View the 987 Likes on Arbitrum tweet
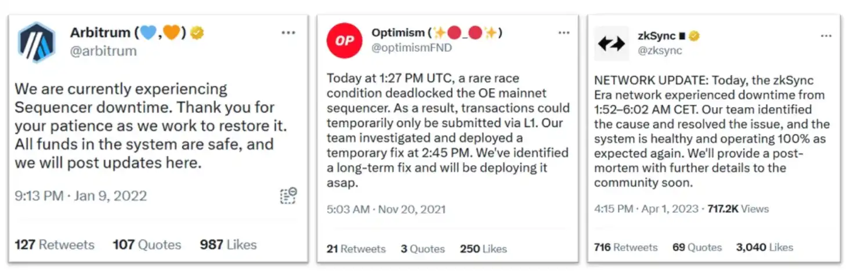This screenshot has width=868, height=276. point(228,245)
